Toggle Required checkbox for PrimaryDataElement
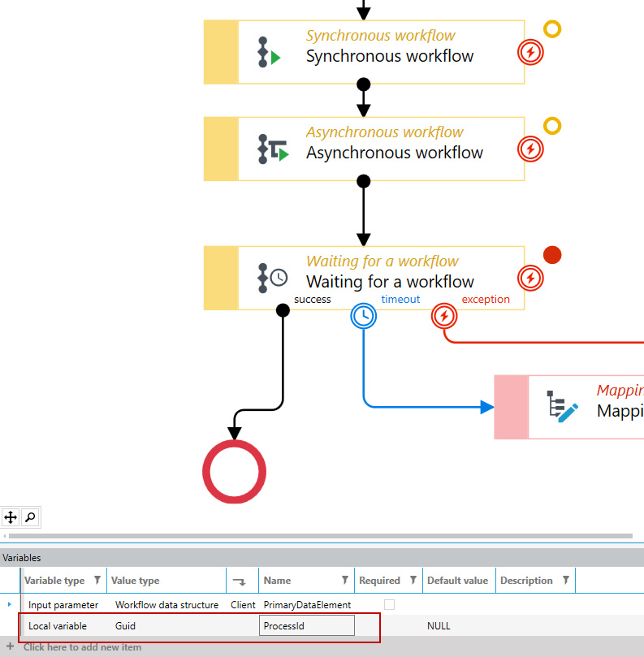The width and height of the screenshot is (644, 657). [389, 605]
